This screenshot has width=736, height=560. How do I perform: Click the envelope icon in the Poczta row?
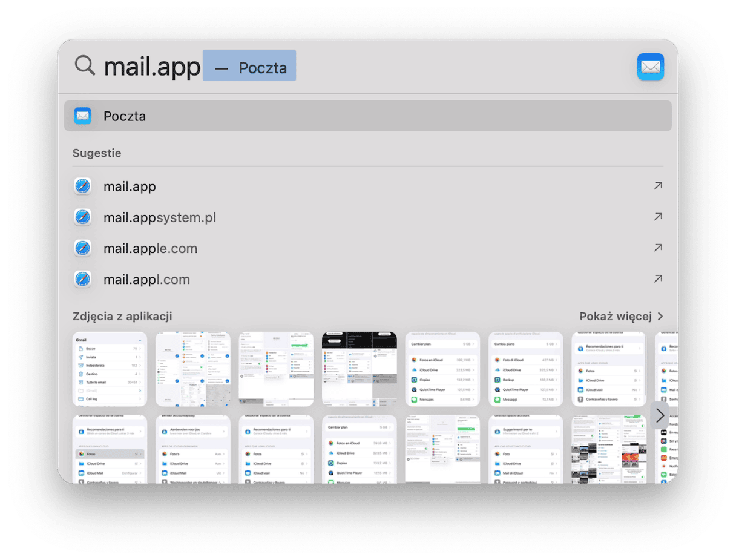point(82,116)
